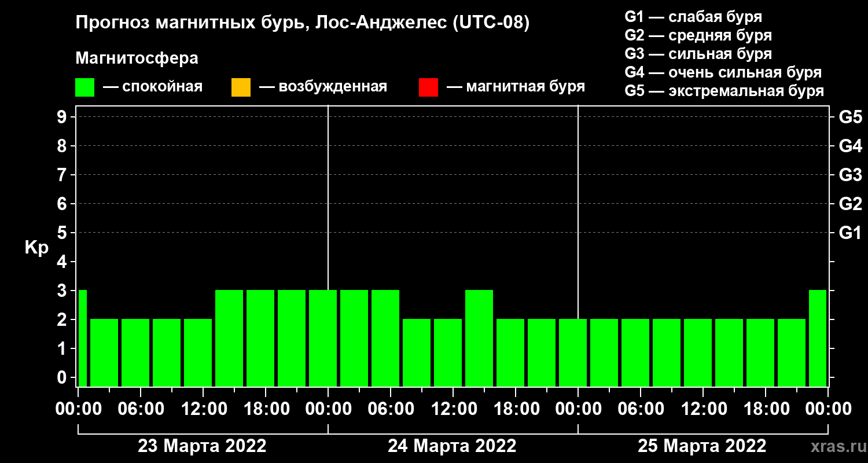Image resolution: width=868 pixels, height=463 pixels.
Task: Click the lone Kp 3 bar after 12:00 on 24 Марта
Action: (x=479, y=338)
